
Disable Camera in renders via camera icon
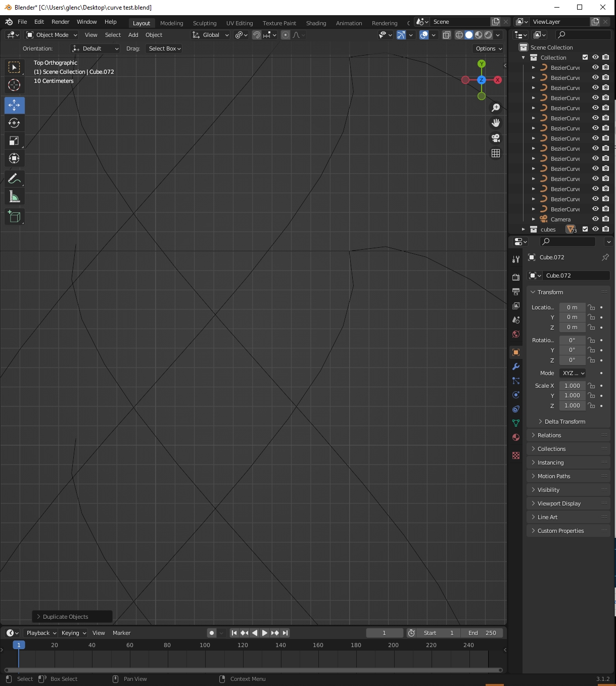pyautogui.click(x=606, y=219)
